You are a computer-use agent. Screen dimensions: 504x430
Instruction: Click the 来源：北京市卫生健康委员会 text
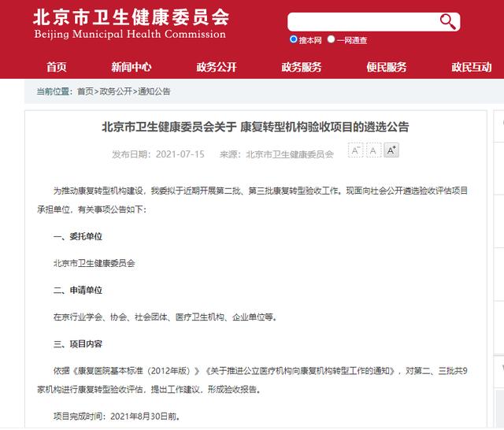point(276,154)
